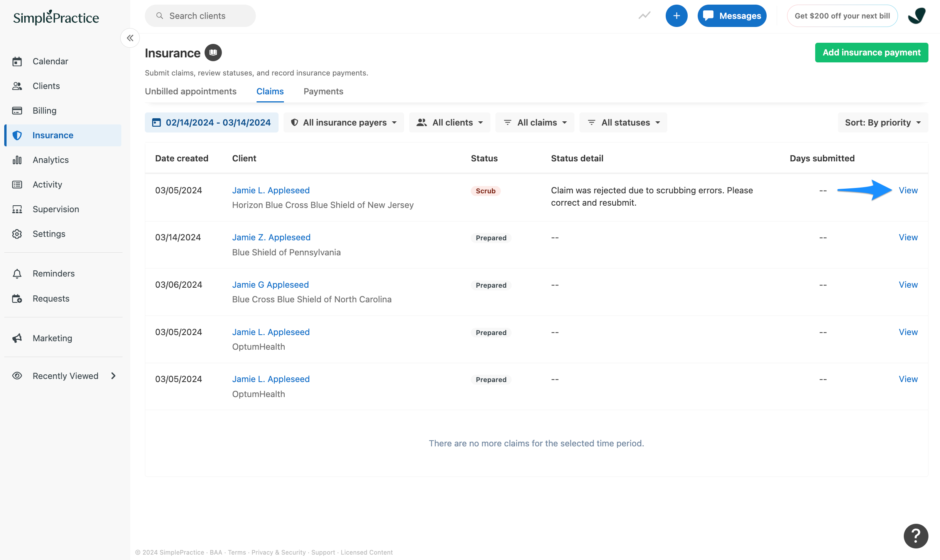Open Licensed Content footer link
Viewport: 940px width, 560px height.
(367, 552)
